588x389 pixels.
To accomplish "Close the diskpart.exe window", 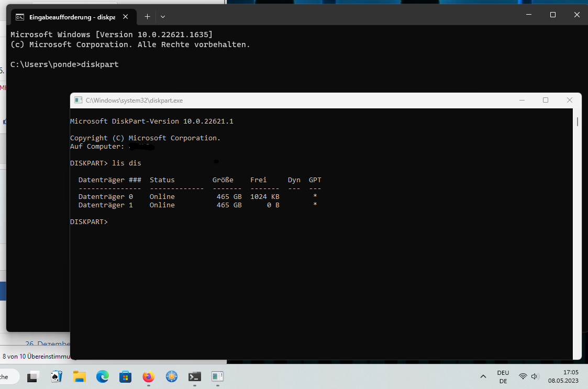I will 570,100.
